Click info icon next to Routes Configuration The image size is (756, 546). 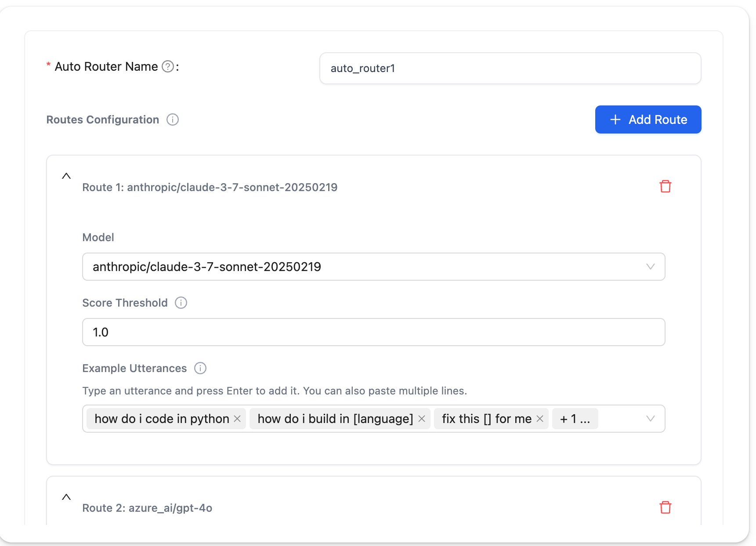[173, 119]
